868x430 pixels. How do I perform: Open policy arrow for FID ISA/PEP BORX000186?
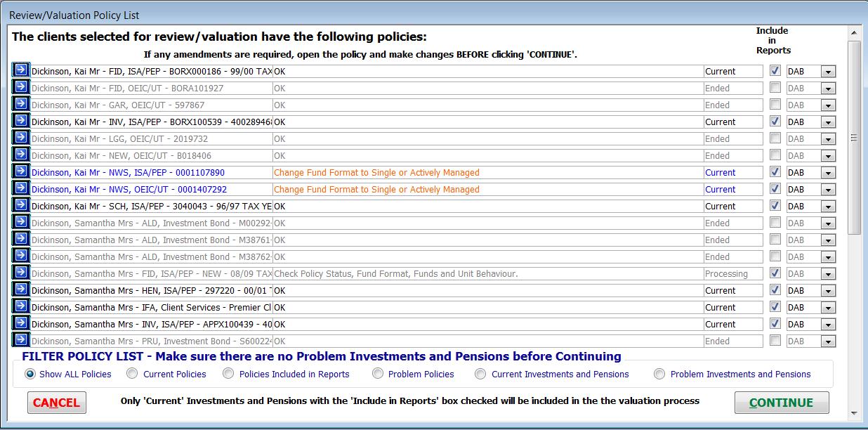21,70
